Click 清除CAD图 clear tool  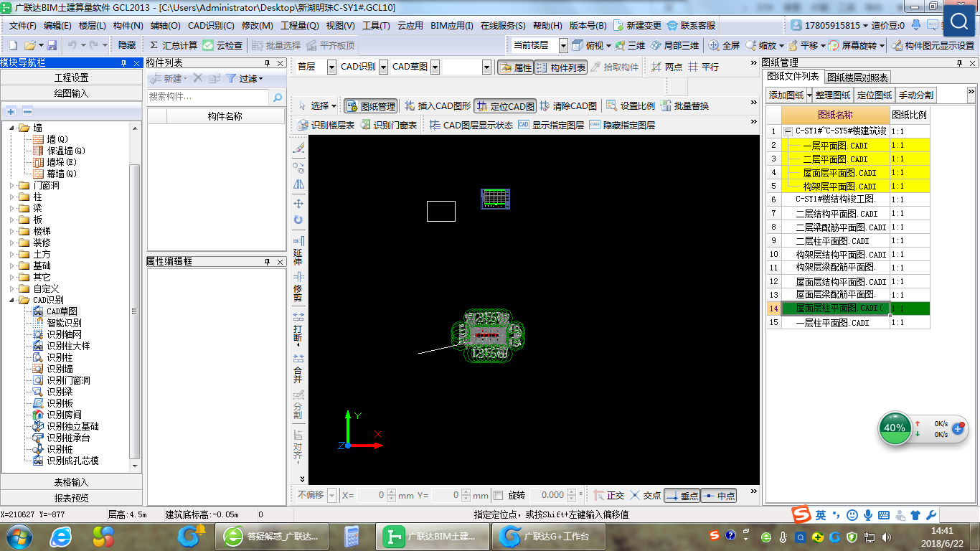pos(568,105)
